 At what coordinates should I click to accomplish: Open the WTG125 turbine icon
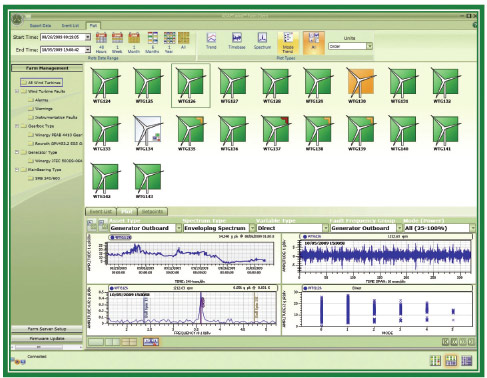147,85
